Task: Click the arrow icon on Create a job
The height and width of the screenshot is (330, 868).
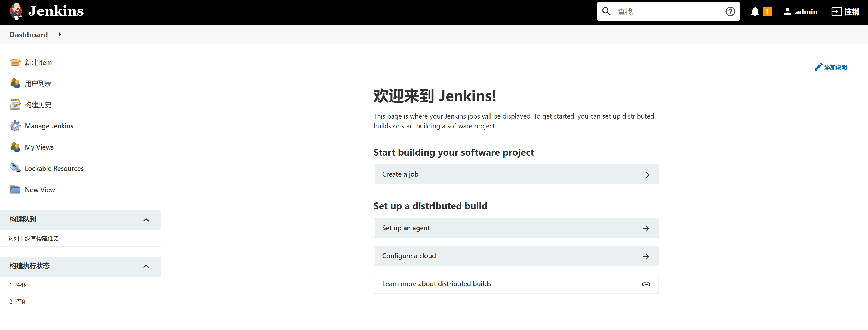Action: [646, 175]
